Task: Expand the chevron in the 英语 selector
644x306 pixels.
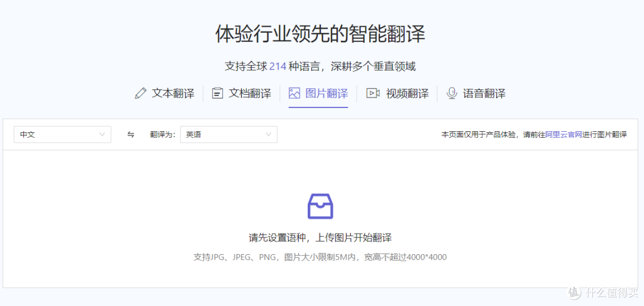Action: [x=268, y=134]
